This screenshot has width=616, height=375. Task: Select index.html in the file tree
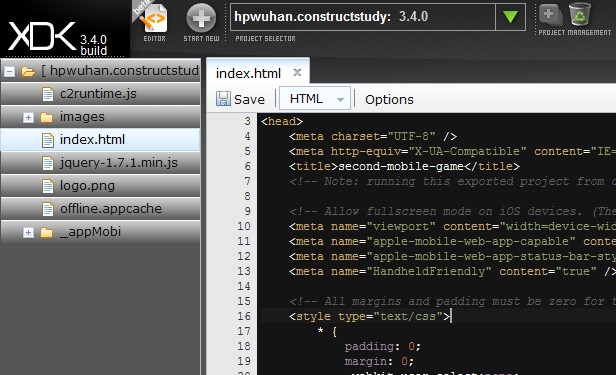(101, 140)
